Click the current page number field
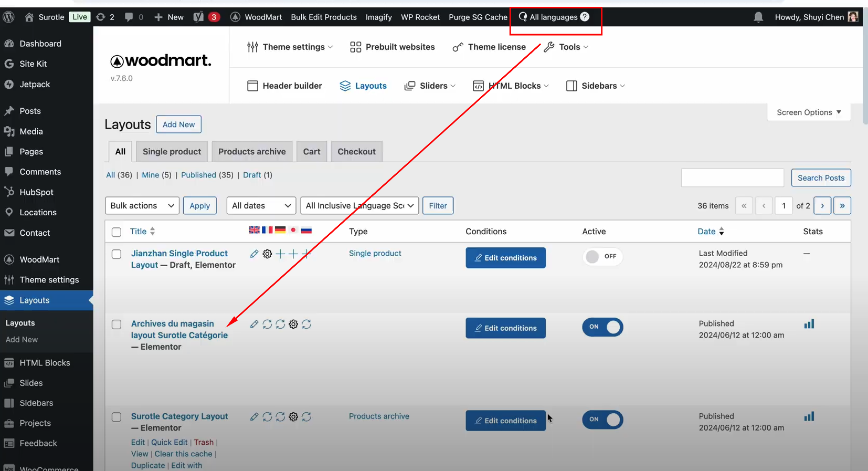This screenshot has width=868, height=471. [x=784, y=205]
